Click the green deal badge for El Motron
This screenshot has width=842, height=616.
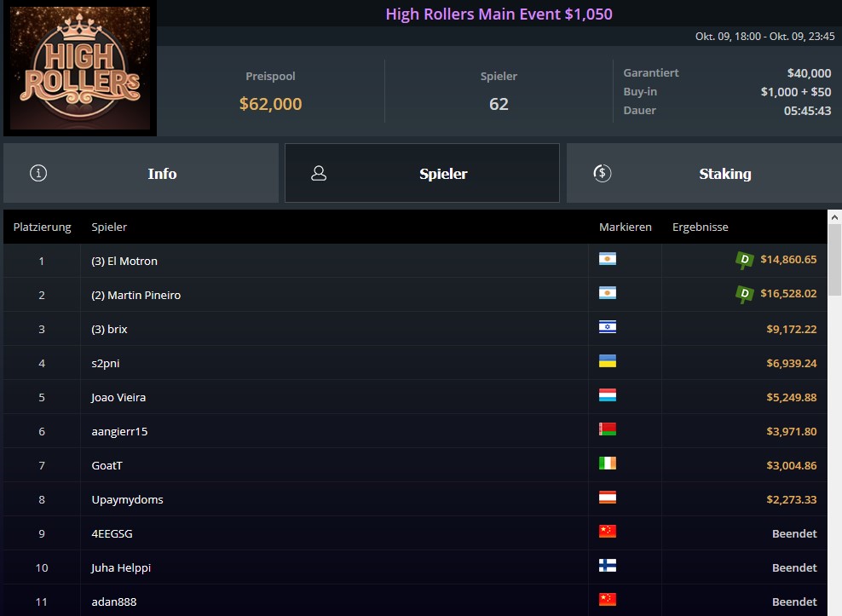744,261
